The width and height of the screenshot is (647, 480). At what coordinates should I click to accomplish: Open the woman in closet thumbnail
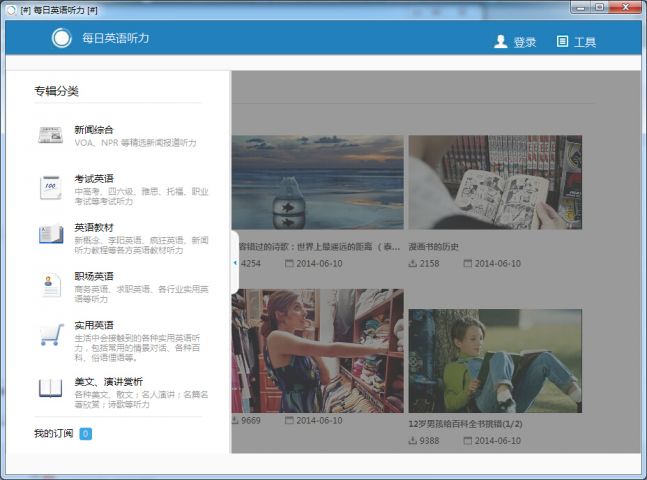(x=317, y=350)
